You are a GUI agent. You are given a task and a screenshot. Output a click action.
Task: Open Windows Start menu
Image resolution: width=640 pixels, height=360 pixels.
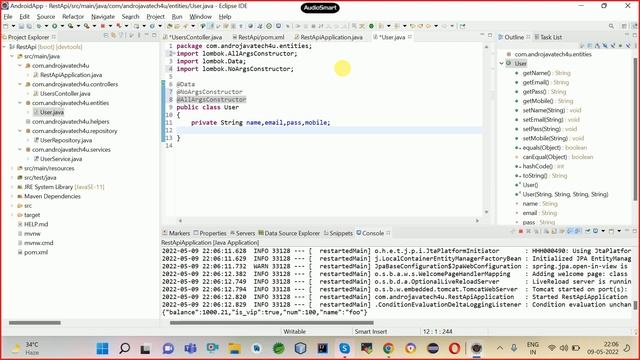click(x=102, y=348)
